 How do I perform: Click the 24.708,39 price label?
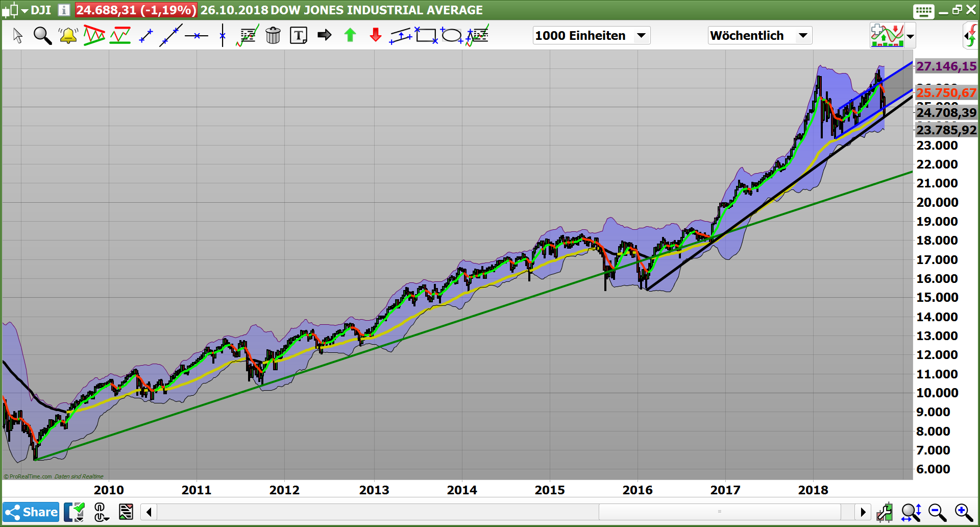pyautogui.click(x=946, y=113)
